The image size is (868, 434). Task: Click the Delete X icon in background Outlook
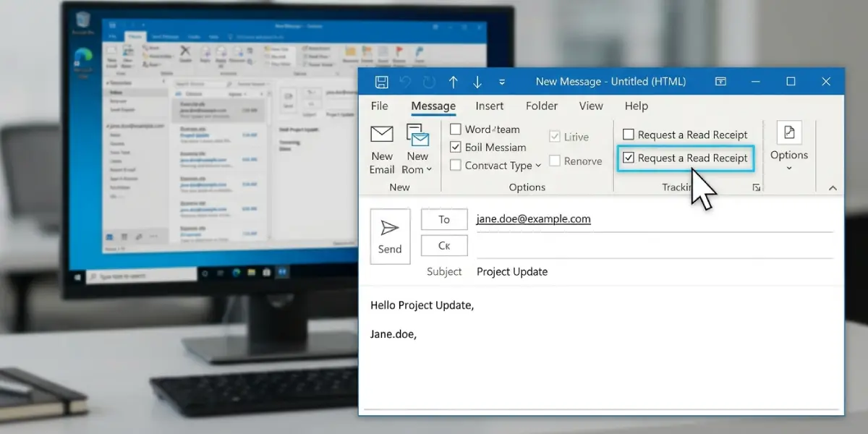pos(185,52)
